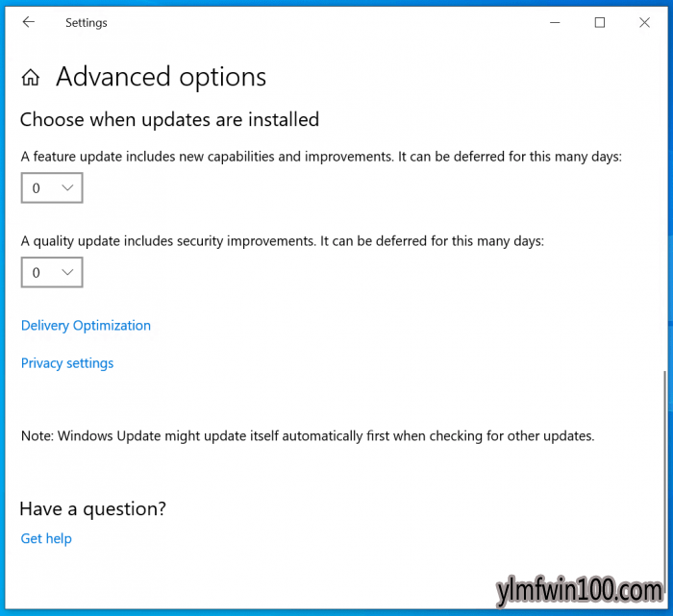Click the Get help link
Viewport: 673px width, 616px height.
pos(46,539)
